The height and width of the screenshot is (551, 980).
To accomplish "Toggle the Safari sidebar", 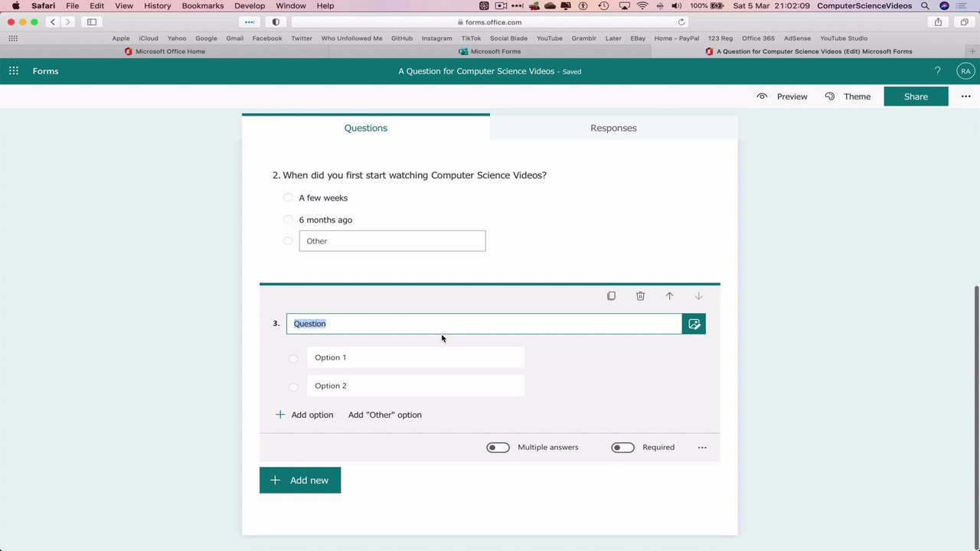I will [92, 22].
